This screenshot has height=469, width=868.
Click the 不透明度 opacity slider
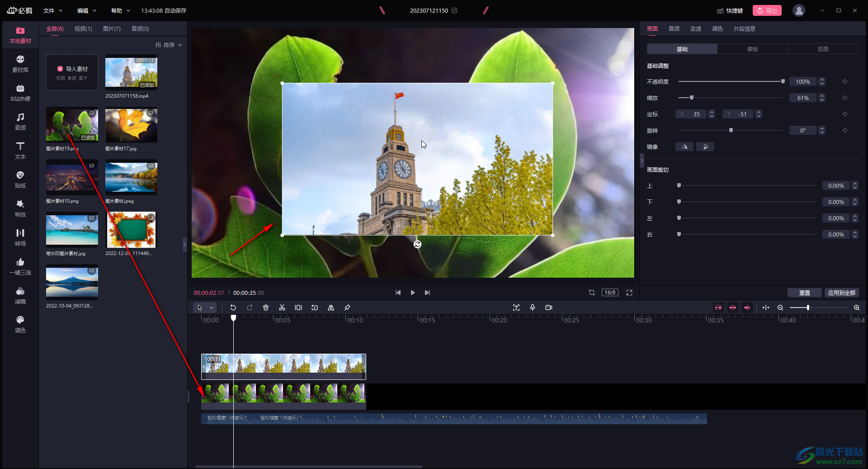coord(731,81)
